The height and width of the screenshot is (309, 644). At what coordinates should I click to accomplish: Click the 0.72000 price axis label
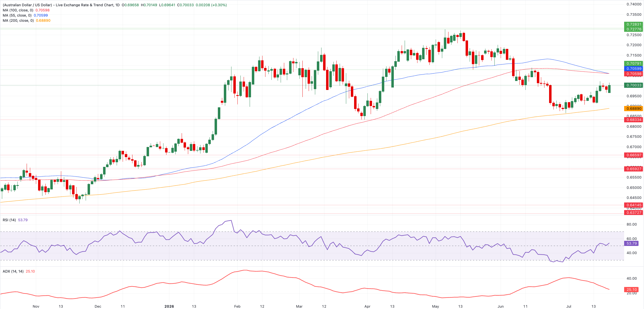[634, 45]
